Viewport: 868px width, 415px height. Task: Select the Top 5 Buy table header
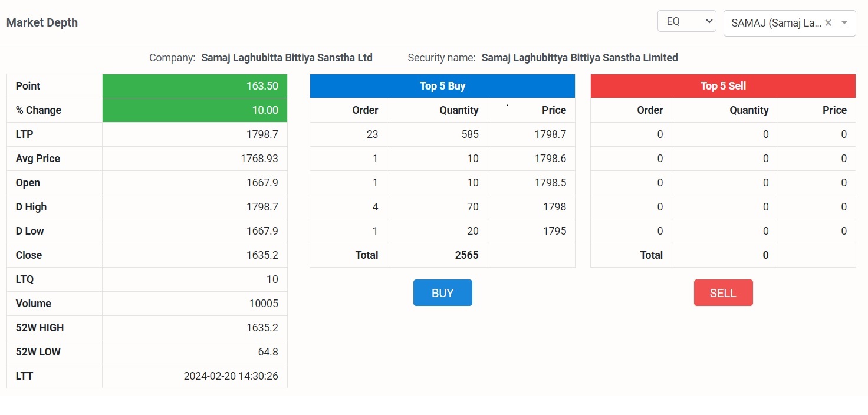pyautogui.click(x=442, y=86)
